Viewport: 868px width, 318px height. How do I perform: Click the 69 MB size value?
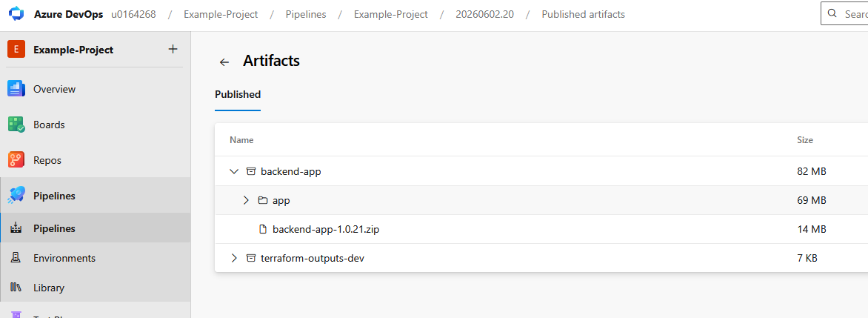tap(812, 201)
